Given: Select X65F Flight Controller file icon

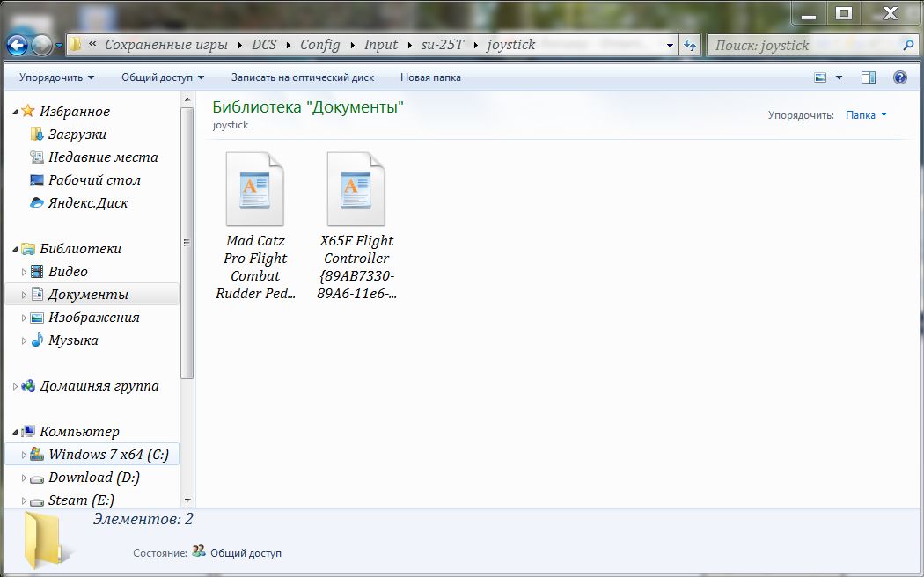Looking at the screenshot, I should click(356, 189).
